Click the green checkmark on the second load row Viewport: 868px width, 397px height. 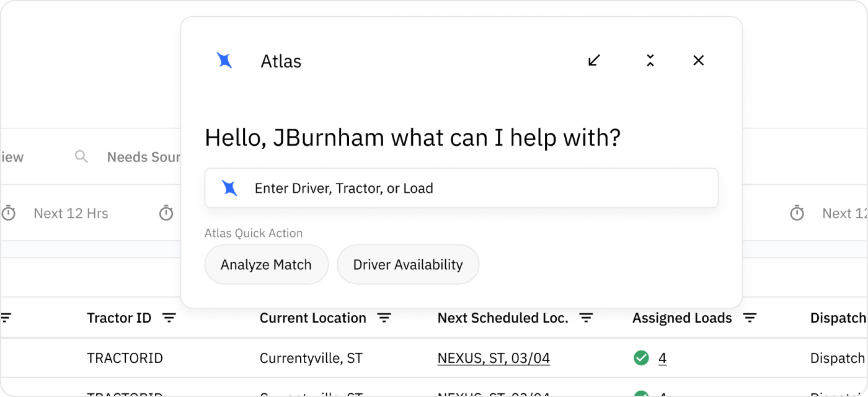point(641,395)
